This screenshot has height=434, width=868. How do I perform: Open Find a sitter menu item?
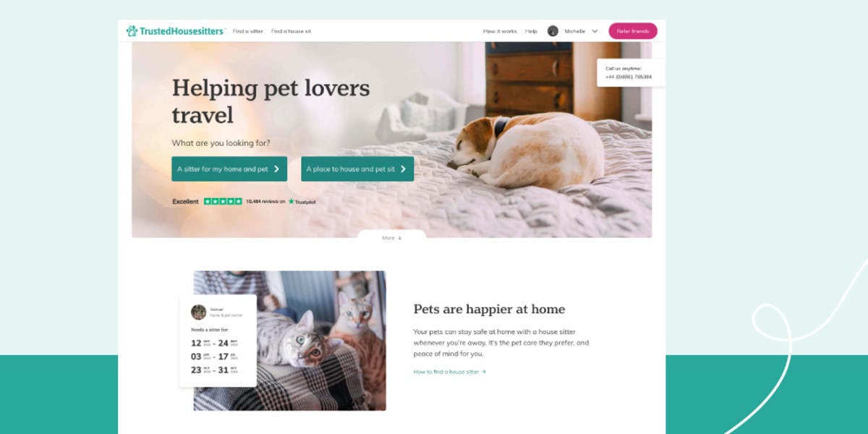tap(248, 31)
